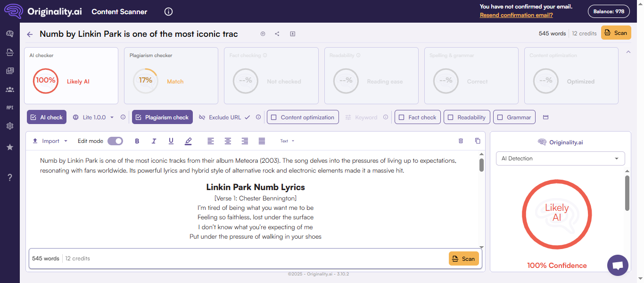644x283 pixels.
Task: Align text right
Action: click(245, 141)
